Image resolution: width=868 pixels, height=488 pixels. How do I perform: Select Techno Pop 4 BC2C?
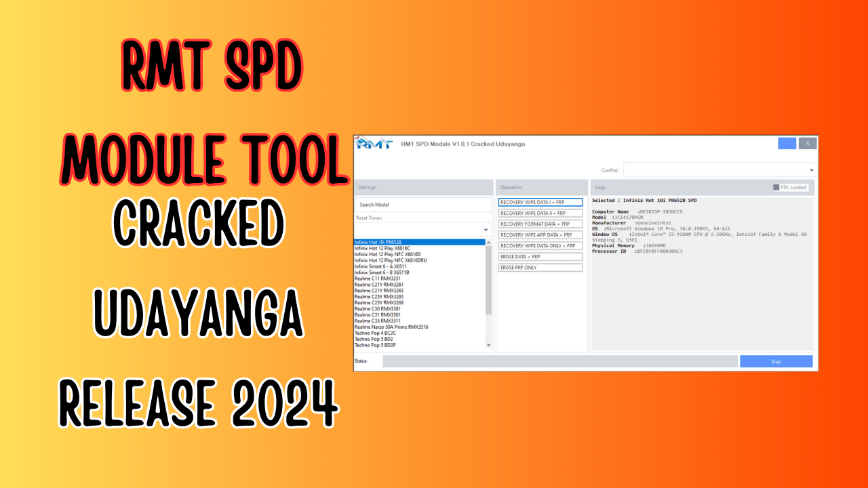pos(420,333)
